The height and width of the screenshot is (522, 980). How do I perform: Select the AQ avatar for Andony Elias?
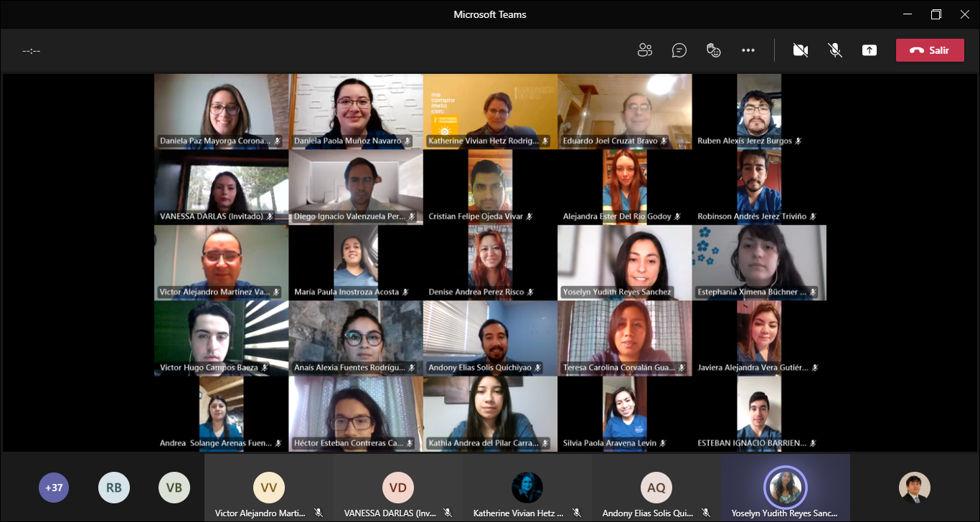[x=656, y=488]
